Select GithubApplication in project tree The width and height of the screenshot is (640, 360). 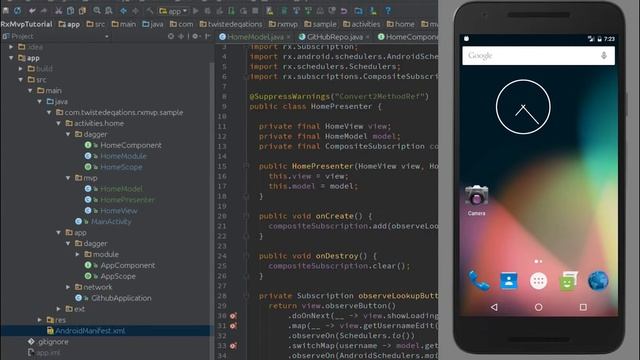(x=121, y=298)
